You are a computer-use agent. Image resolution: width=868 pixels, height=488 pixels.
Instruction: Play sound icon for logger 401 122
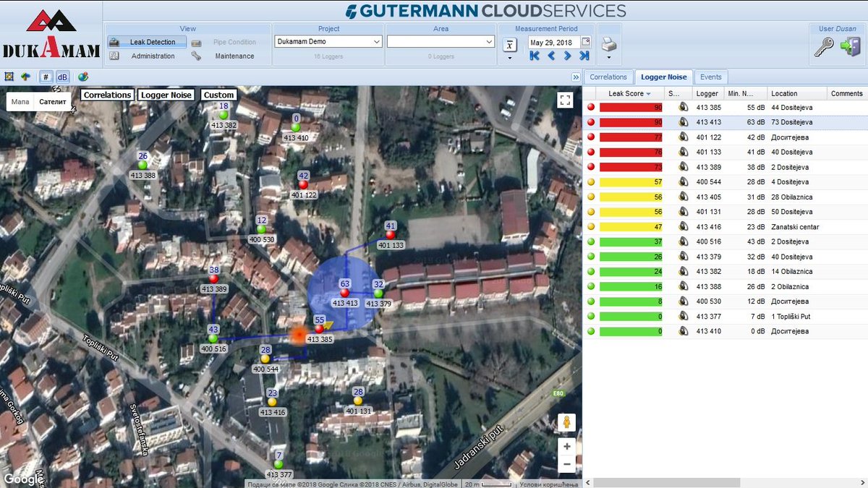683,137
